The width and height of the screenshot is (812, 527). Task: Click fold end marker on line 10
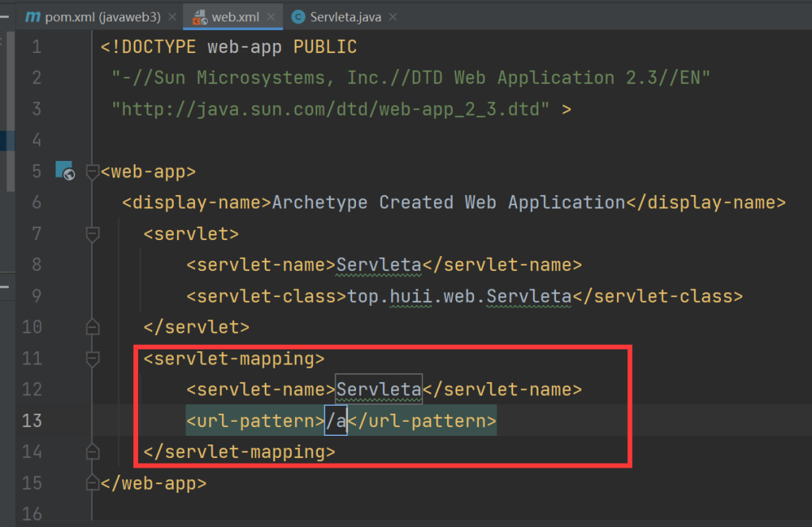[x=92, y=327]
